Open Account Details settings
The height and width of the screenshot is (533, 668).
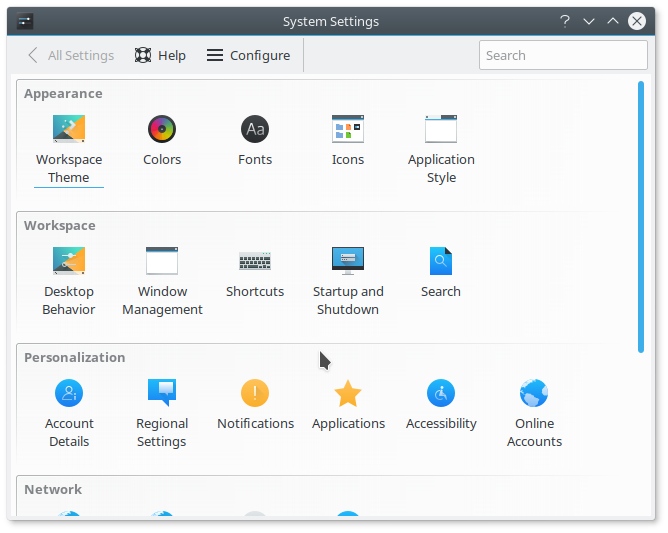(69, 413)
